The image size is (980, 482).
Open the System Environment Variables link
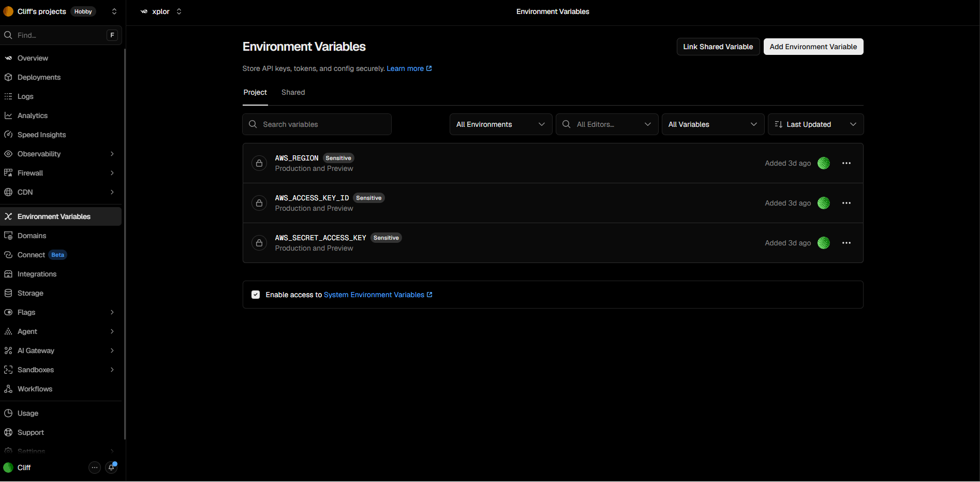tap(378, 295)
